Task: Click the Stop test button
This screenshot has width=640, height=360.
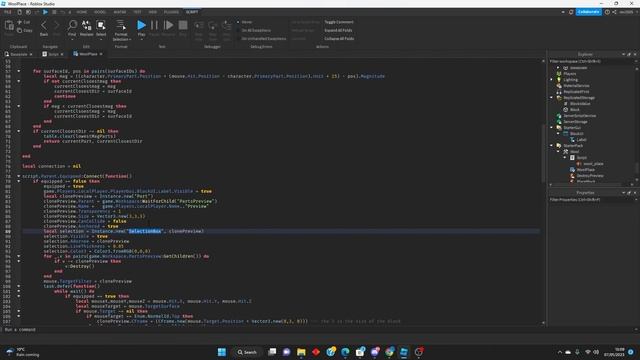Action: [183, 25]
